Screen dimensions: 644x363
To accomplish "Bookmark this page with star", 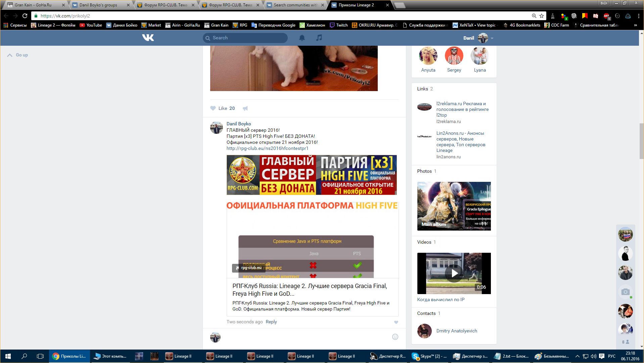I will click(542, 16).
